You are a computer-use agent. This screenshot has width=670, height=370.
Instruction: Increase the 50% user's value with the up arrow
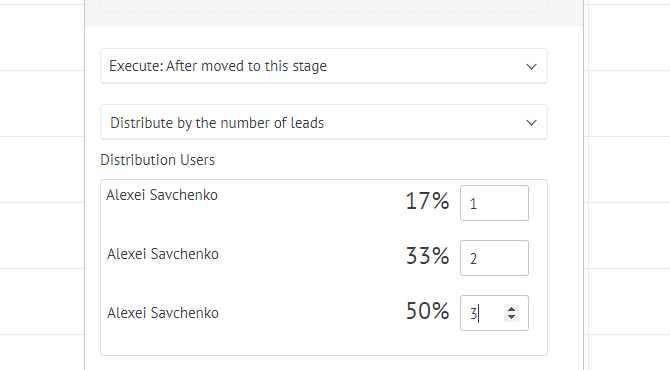[x=511, y=309]
